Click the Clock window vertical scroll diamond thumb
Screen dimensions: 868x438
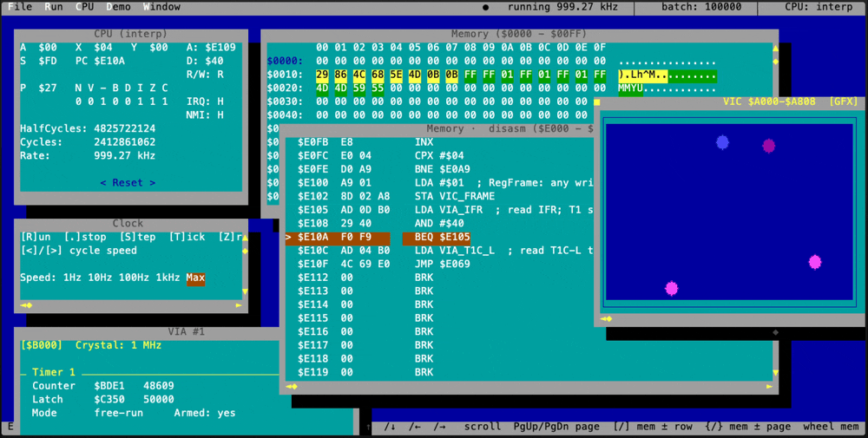(245, 251)
